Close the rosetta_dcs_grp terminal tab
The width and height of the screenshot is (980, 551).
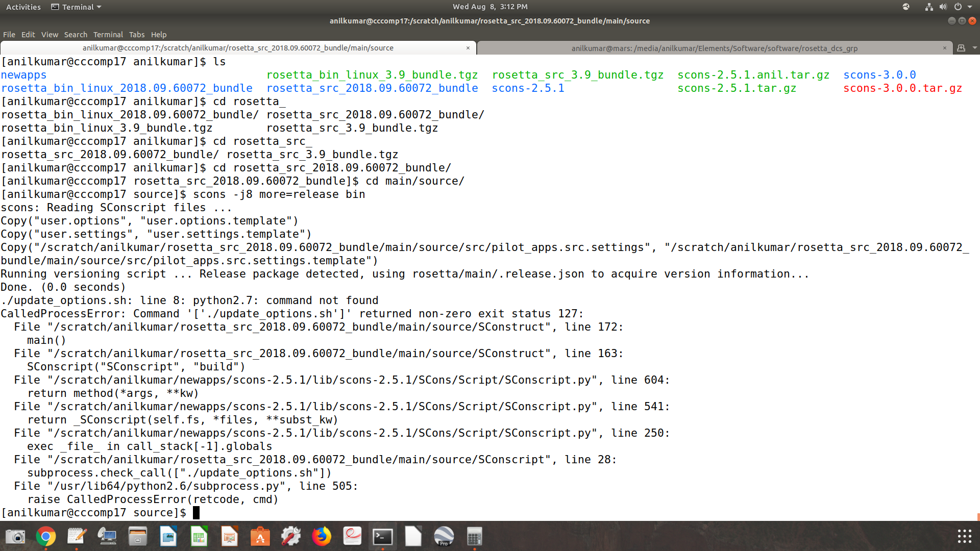(x=944, y=48)
